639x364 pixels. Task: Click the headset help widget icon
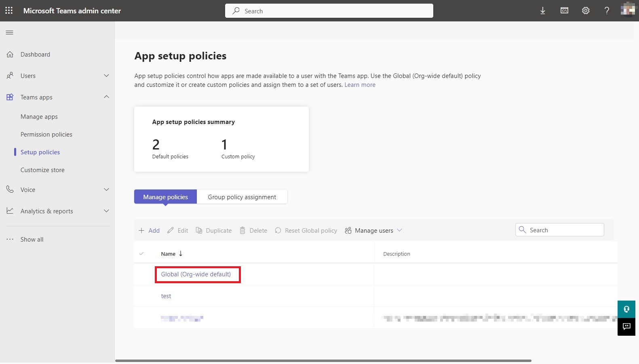(x=626, y=309)
